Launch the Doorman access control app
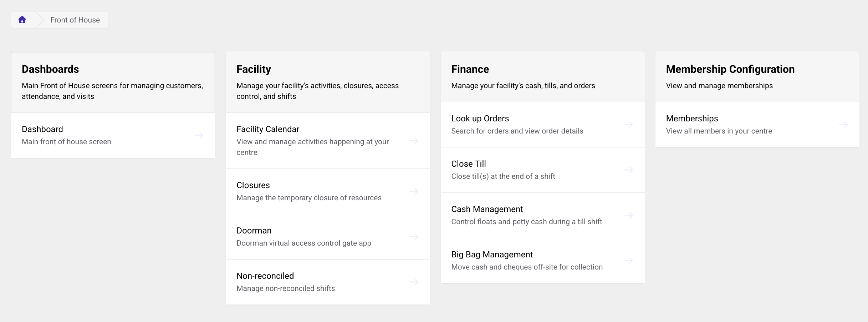Screen dimensions: 868x322 (x=328, y=237)
